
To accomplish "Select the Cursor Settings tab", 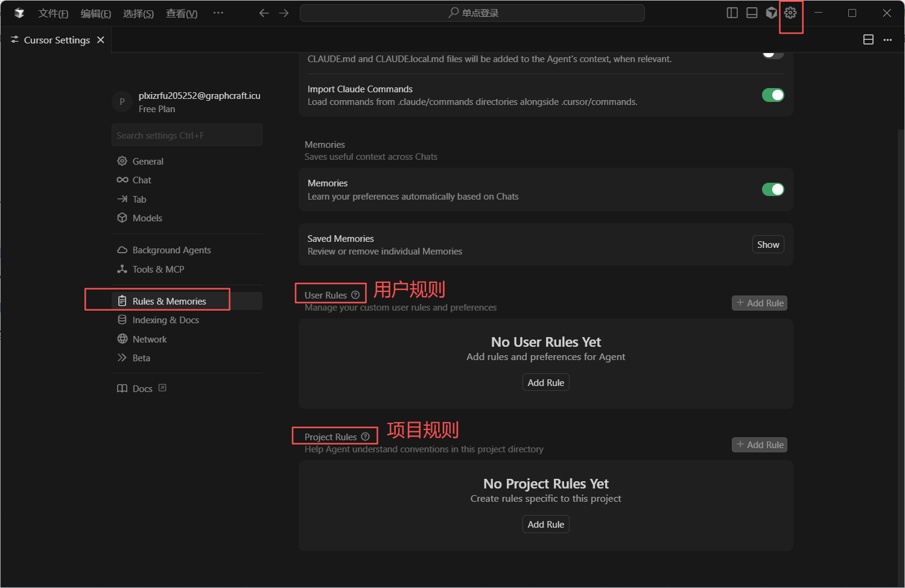I will 56,40.
